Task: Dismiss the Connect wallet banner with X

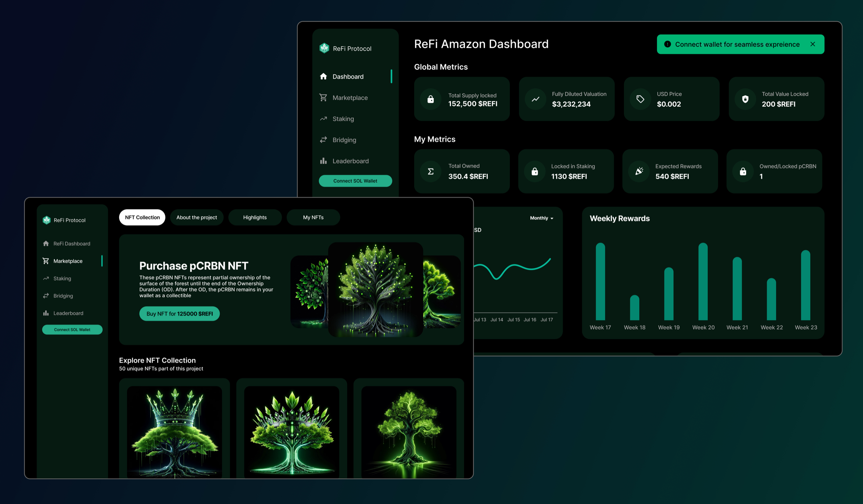Action: (813, 44)
